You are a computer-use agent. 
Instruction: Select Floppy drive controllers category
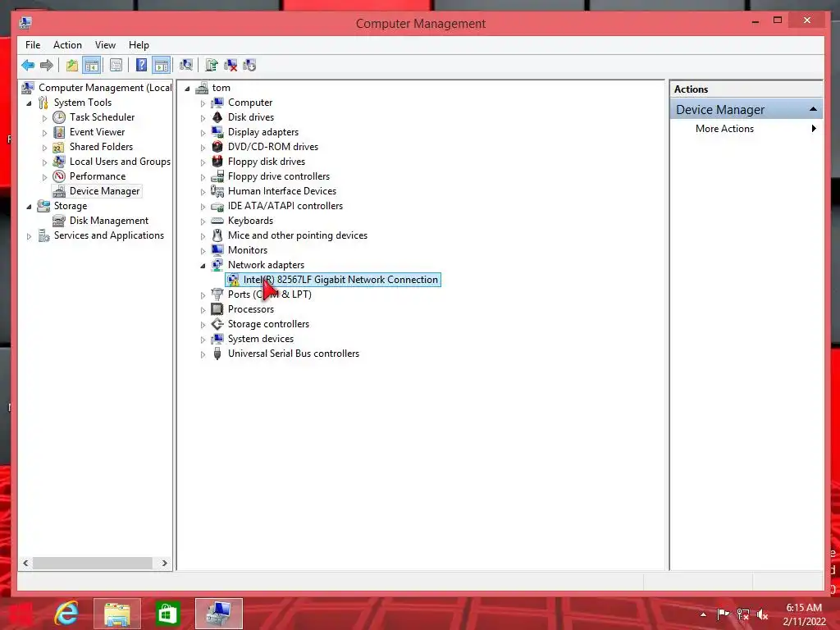279,176
